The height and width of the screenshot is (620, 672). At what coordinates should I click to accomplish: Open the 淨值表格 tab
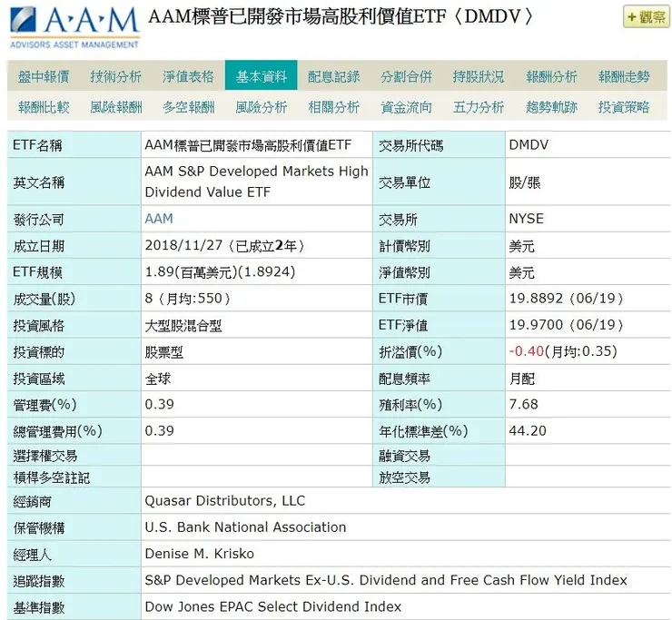[x=188, y=76]
